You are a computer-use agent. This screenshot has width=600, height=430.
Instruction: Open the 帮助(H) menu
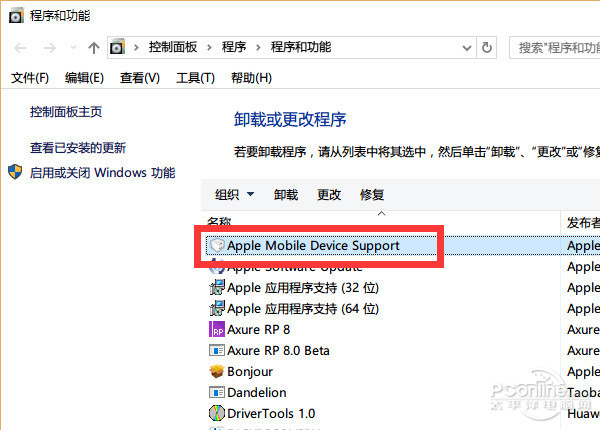click(x=251, y=78)
